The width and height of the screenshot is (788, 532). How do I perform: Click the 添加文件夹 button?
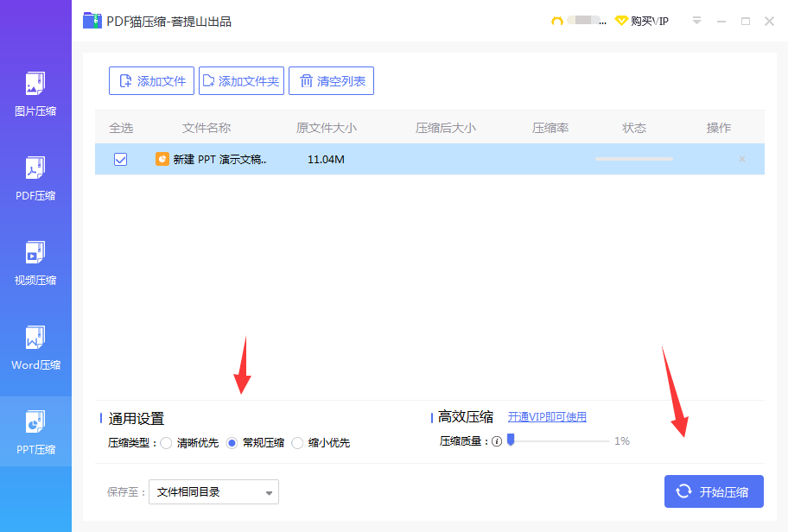click(241, 81)
